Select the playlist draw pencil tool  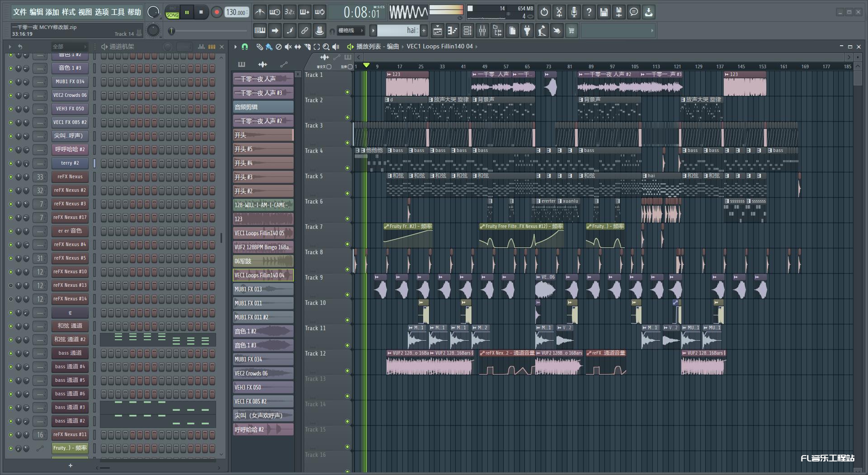coord(259,47)
